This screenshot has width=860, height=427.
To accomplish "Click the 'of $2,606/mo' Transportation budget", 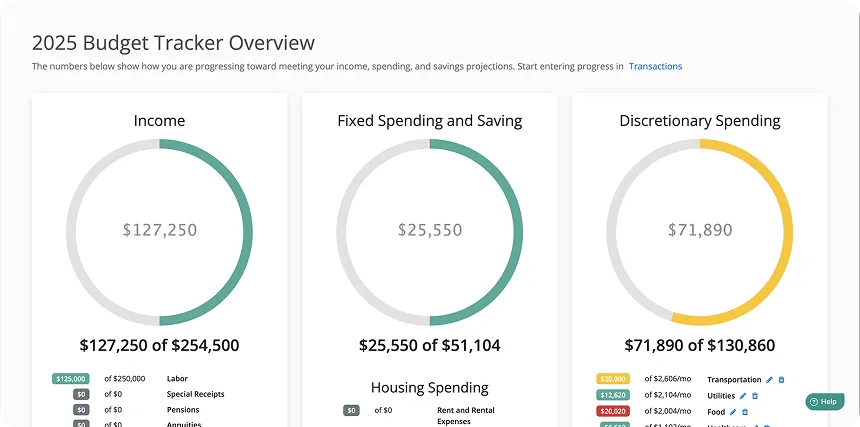I will pyautogui.click(x=668, y=379).
